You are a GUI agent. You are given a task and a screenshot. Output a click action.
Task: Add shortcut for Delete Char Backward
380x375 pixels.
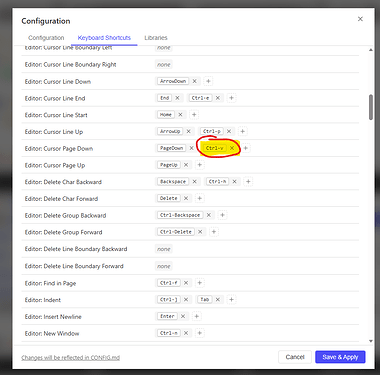[x=248, y=181]
